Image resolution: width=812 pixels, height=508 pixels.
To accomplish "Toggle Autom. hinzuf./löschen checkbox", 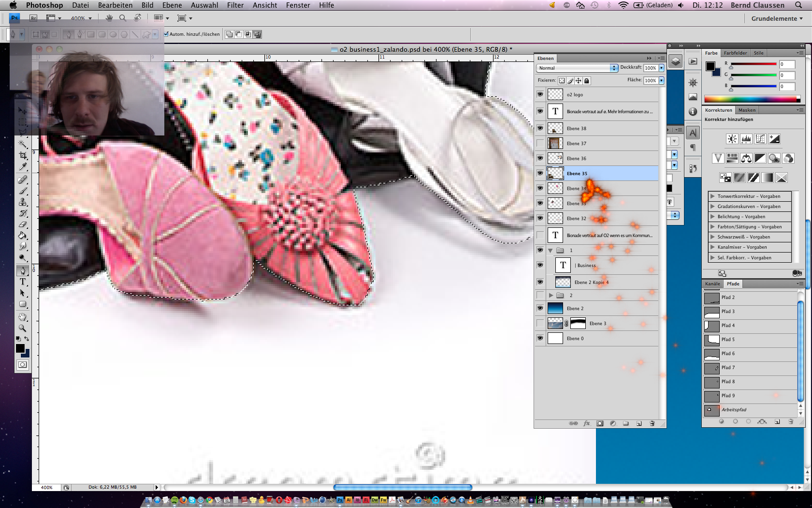I will (x=166, y=34).
